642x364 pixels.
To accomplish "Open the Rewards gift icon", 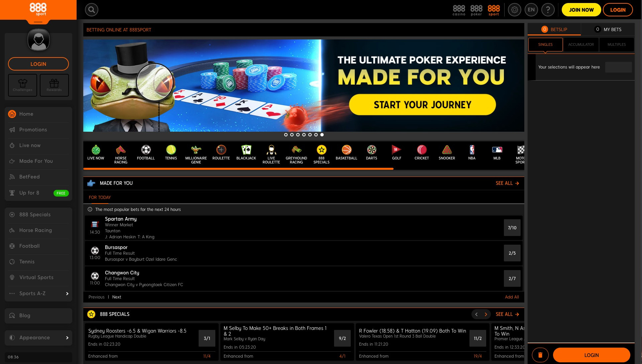I will (54, 85).
